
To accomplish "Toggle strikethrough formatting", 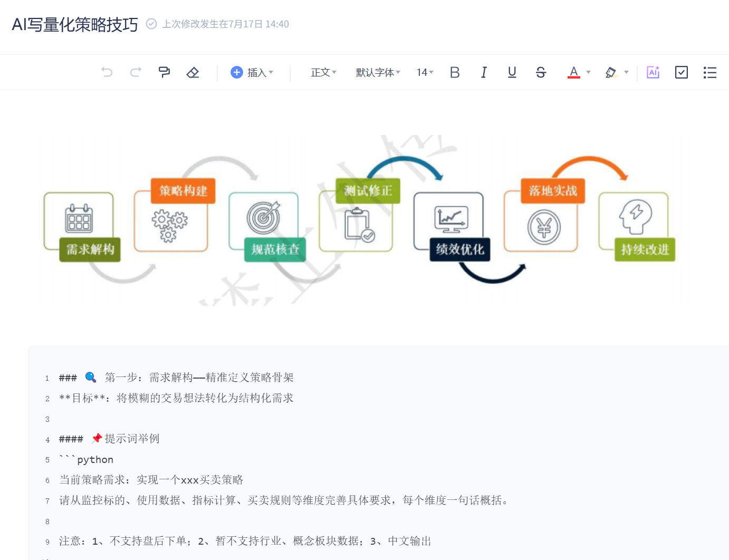I will (541, 72).
